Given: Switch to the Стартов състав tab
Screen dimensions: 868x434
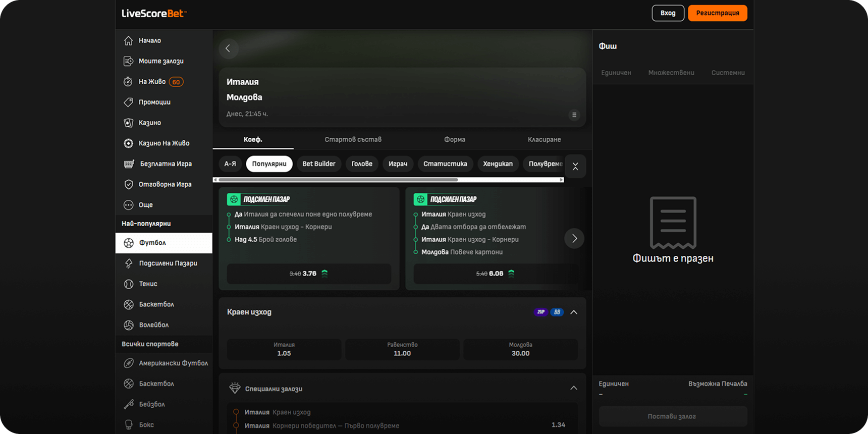Looking at the screenshot, I should [353, 139].
